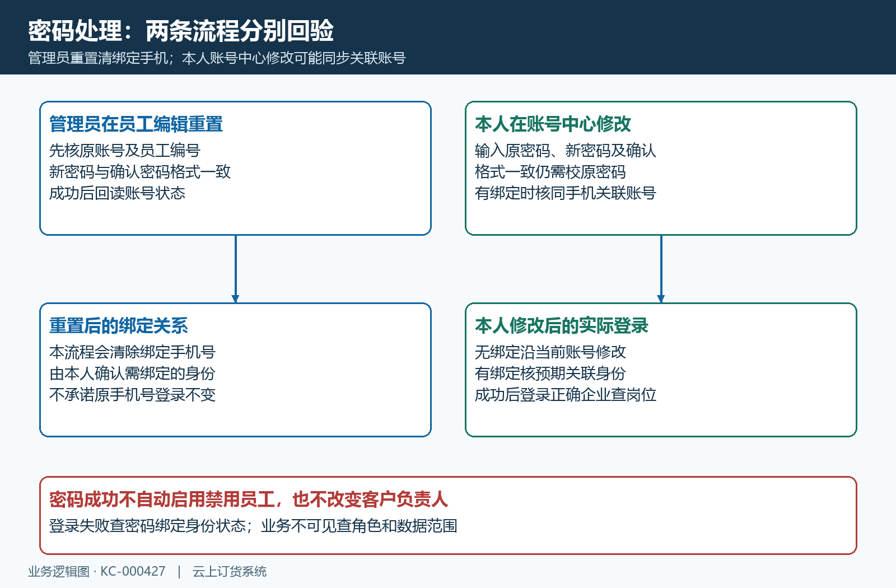Click the line 新密码与确认密码格式一致

pos(139,172)
